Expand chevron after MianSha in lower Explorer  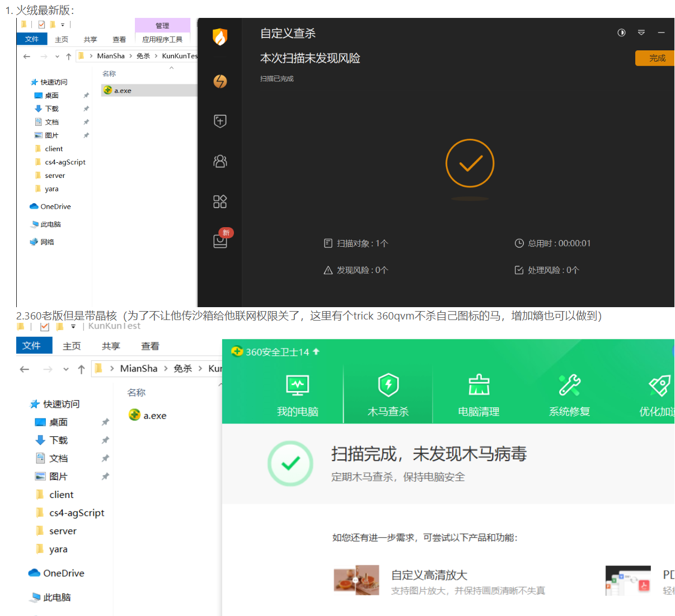(166, 369)
